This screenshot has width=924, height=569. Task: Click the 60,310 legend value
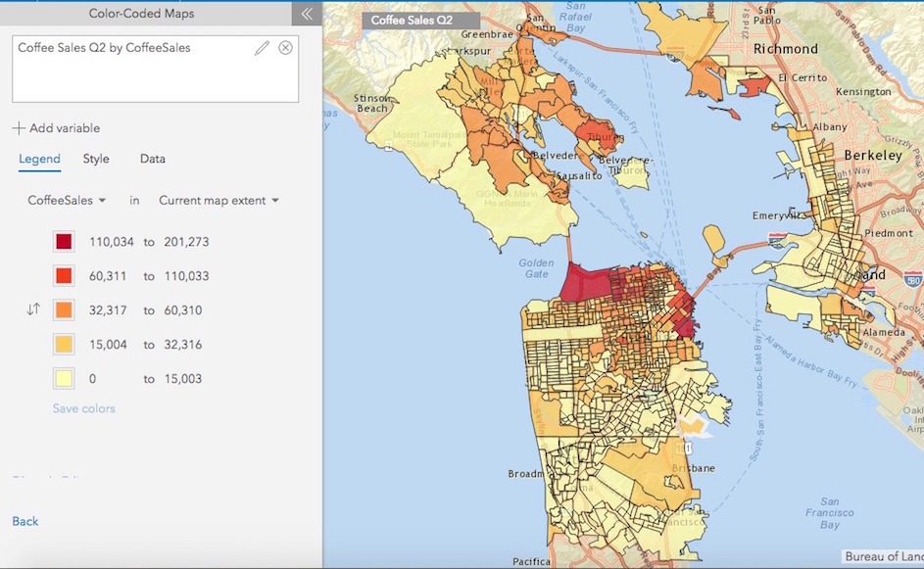coord(182,309)
